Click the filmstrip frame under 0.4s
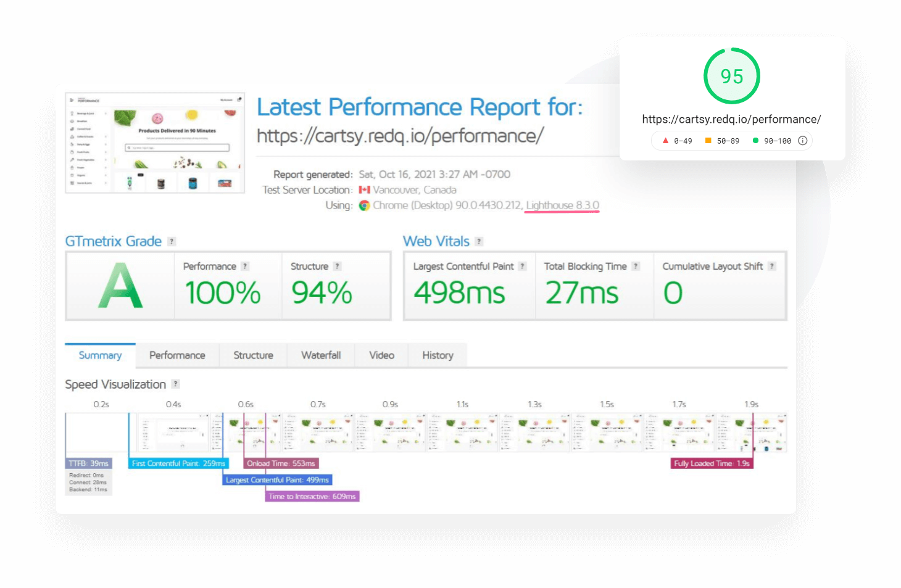 [x=173, y=433]
